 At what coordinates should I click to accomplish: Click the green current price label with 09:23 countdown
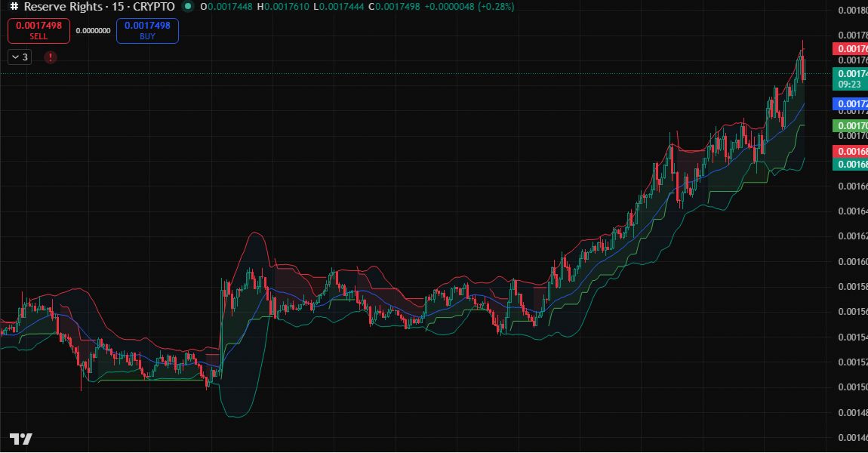tap(851, 79)
